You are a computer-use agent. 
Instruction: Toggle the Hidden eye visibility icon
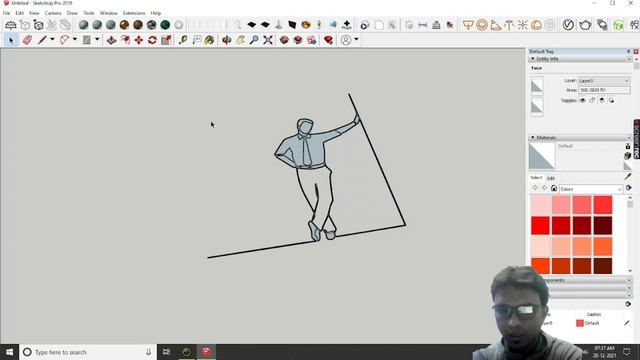coord(582,100)
